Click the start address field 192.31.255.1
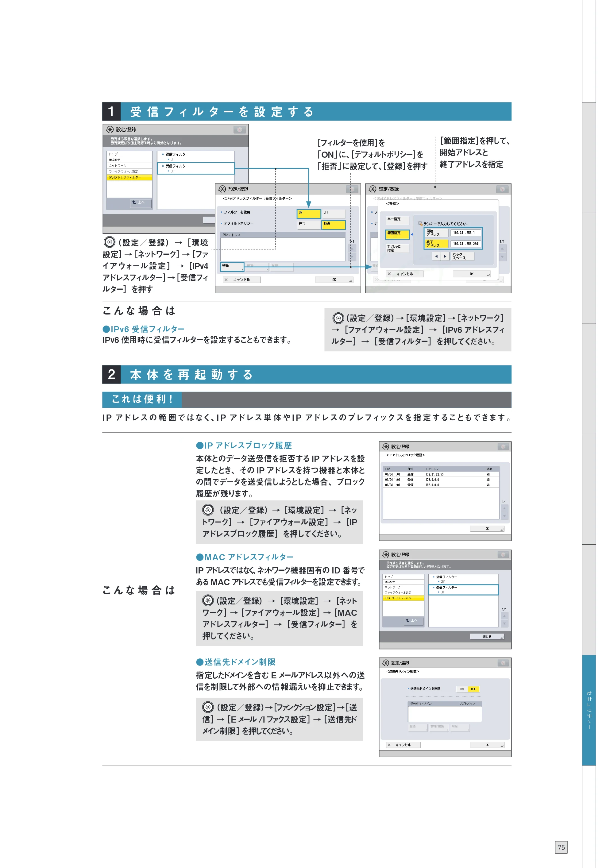This screenshot has height=868, width=614. click(466, 233)
